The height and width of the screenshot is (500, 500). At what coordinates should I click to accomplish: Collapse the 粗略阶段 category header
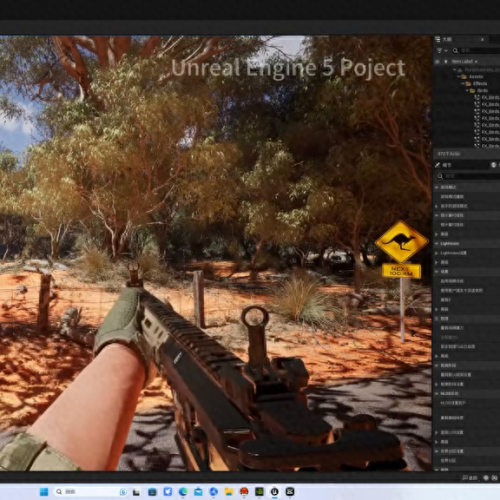[437, 365]
